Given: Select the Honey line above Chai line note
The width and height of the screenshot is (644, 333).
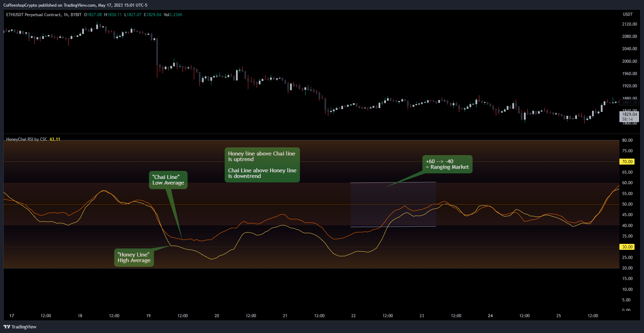Looking at the screenshot, I should 262,165.
